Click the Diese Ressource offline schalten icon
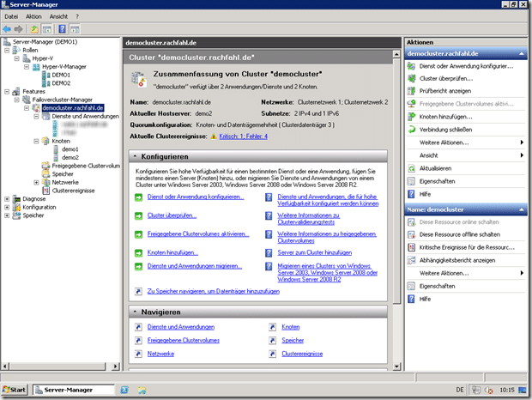 coord(411,234)
